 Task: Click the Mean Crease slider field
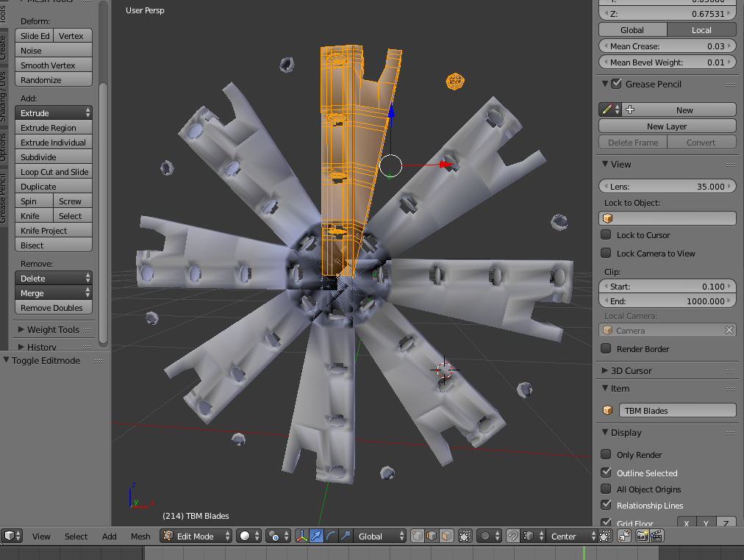(667, 46)
